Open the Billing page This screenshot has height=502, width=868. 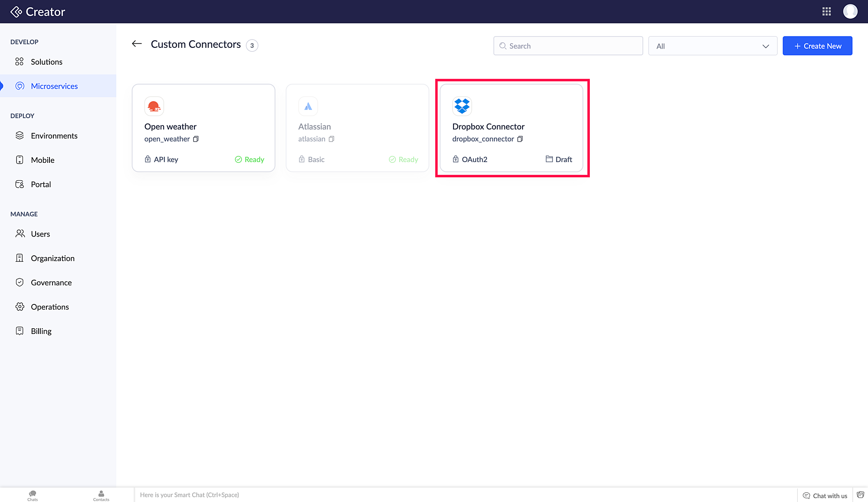(41, 331)
